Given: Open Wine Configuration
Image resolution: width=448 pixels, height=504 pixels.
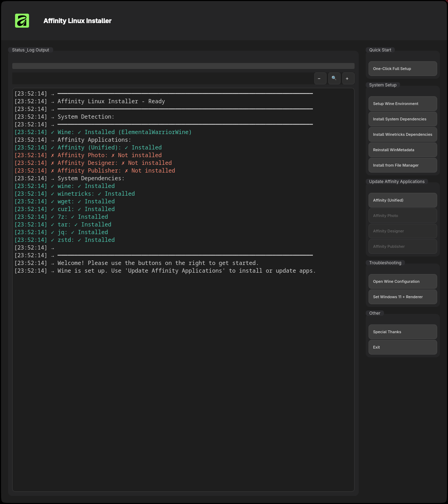Looking at the screenshot, I should coord(403,281).
